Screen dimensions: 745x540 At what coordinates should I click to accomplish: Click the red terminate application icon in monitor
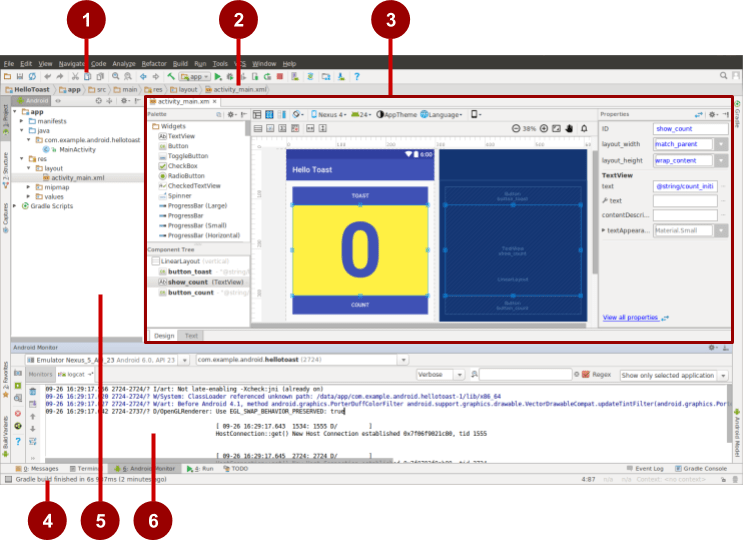coord(18,413)
